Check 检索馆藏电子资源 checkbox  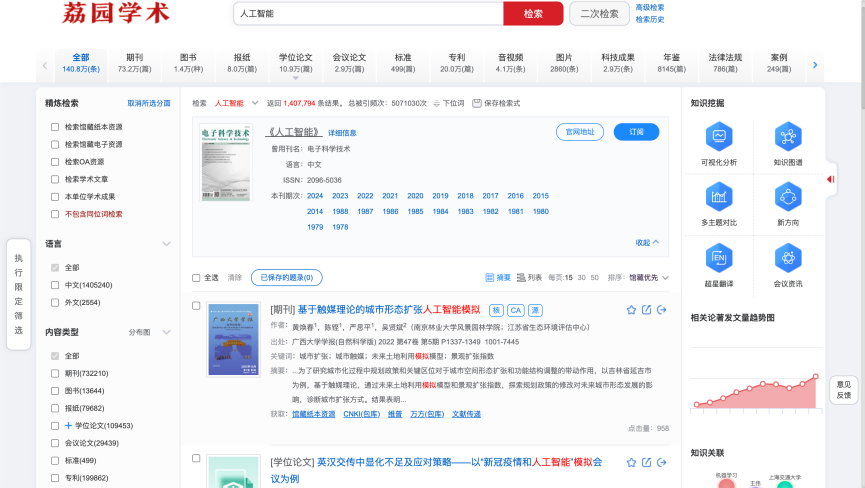55,144
